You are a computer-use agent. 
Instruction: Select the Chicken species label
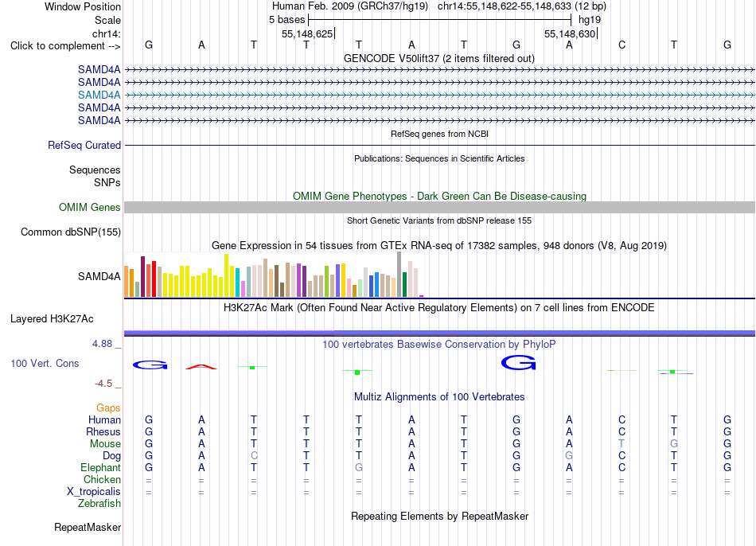click(102, 479)
